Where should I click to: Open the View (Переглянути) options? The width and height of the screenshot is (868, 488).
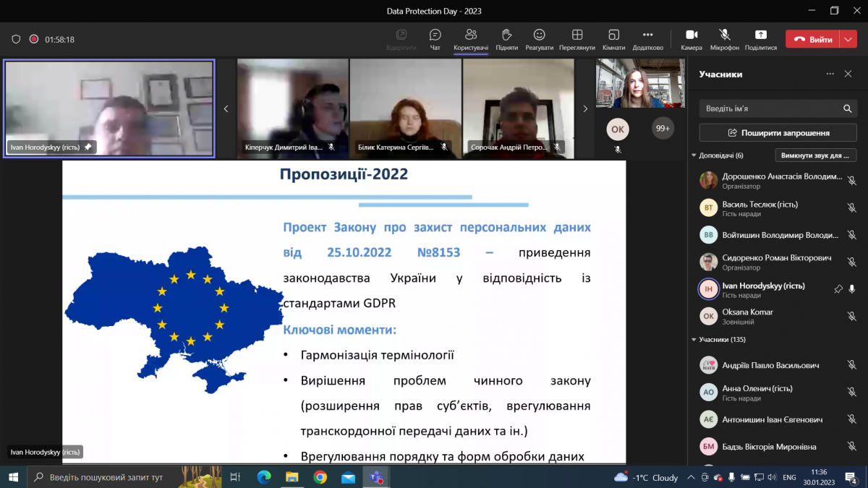coord(577,39)
